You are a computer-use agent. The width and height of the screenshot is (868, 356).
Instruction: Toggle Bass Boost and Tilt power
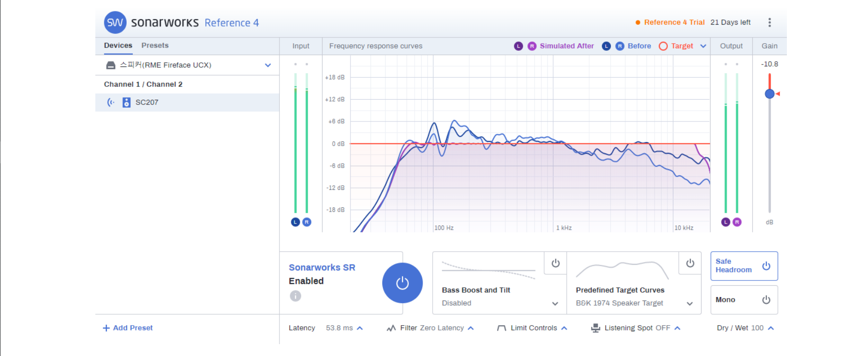tap(555, 263)
